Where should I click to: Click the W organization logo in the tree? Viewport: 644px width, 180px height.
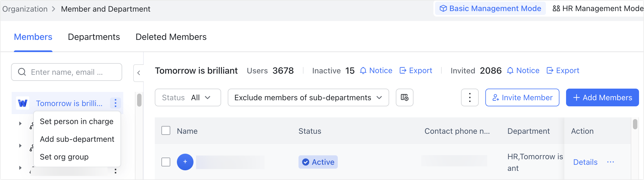point(23,103)
